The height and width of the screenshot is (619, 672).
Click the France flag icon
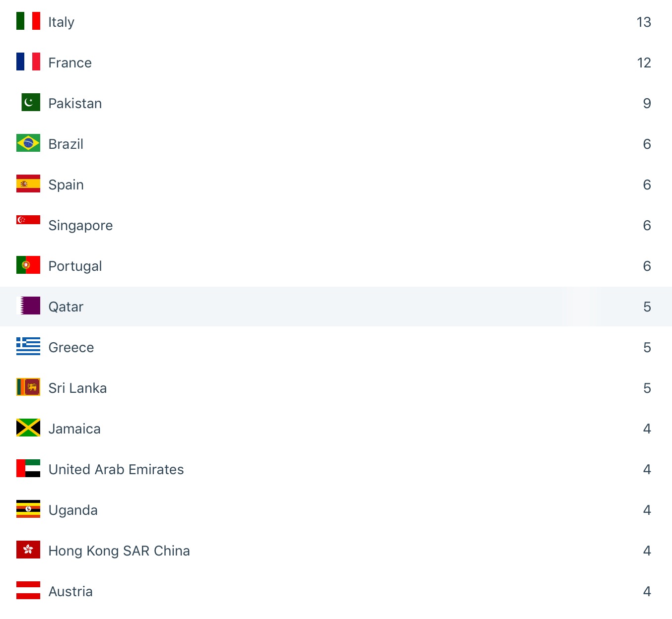[x=28, y=62]
